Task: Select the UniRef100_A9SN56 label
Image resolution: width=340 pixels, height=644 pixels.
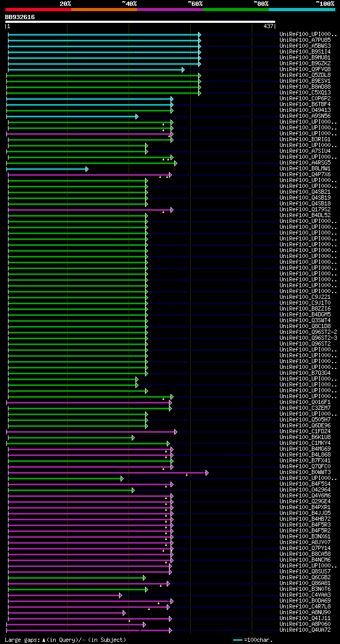Action: [305, 116]
